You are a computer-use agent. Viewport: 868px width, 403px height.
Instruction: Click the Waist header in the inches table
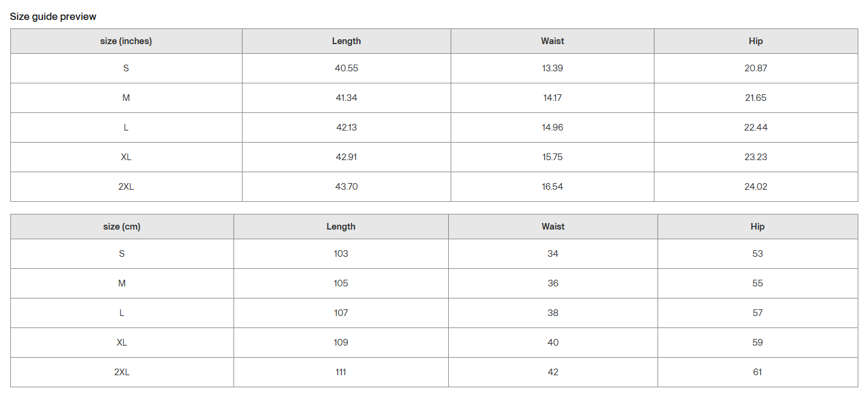(x=552, y=41)
